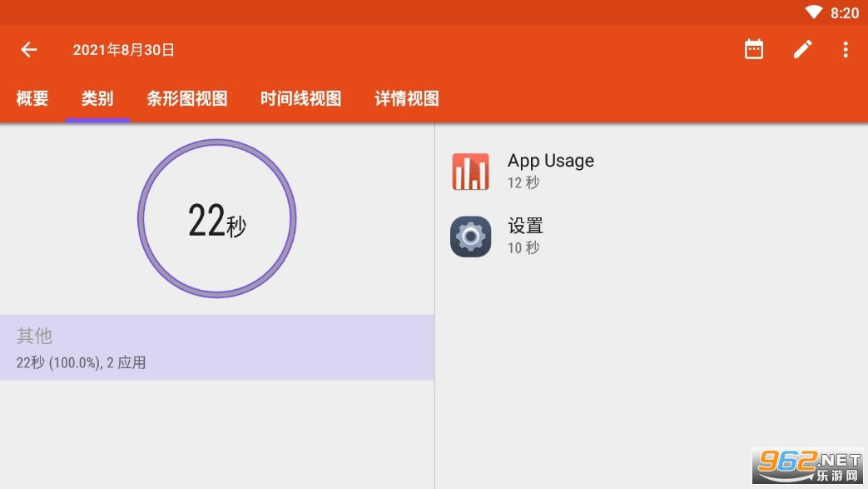Click the 2021年8月30日 date title
Image resolution: width=868 pixels, height=489 pixels.
coord(123,50)
